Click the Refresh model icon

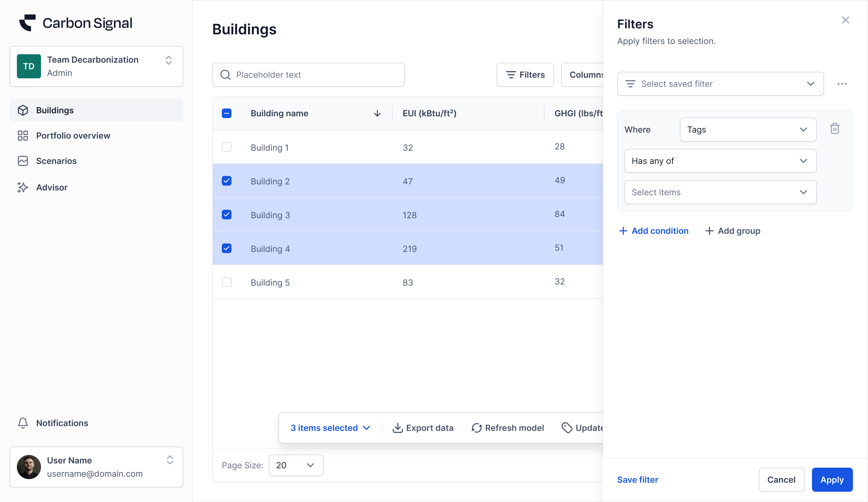pyautogui.click(x=476, y=428)
